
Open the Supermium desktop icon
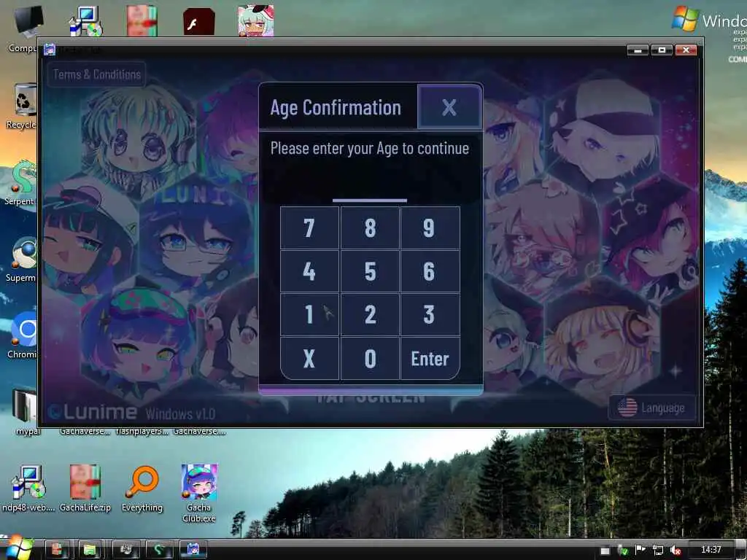(x=21, y=260)
